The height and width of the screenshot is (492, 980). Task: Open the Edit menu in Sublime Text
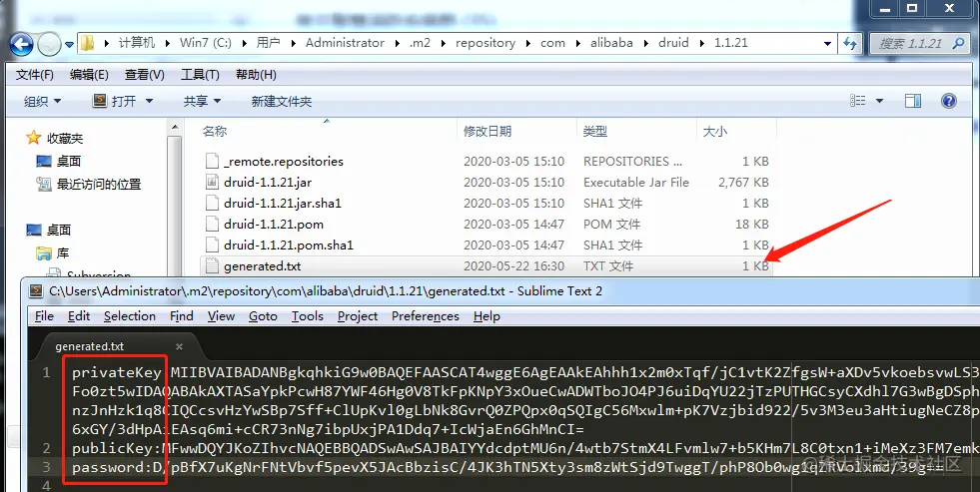79,316
